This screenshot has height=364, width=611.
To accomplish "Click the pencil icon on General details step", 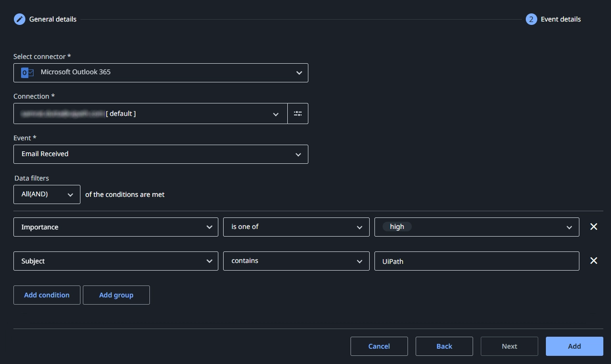I will pyautogui.click(x=19, y=19).
